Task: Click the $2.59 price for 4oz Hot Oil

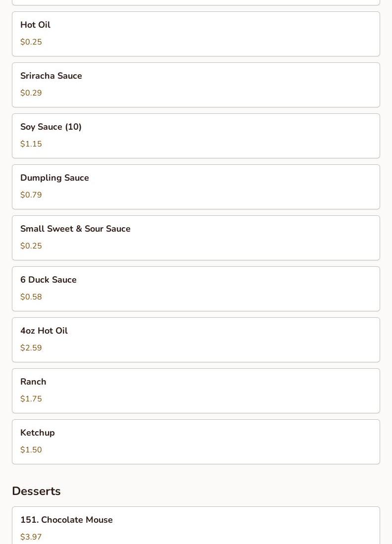Action: [31, 348]
